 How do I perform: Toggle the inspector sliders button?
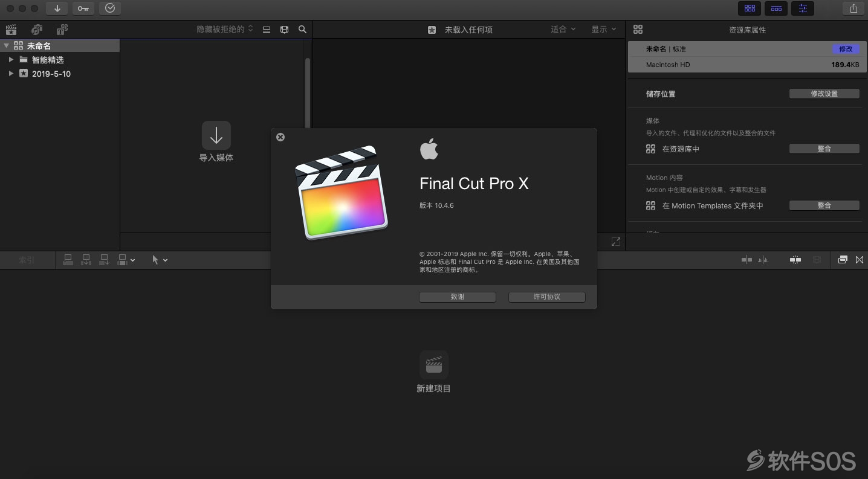(x=803, y=8)
